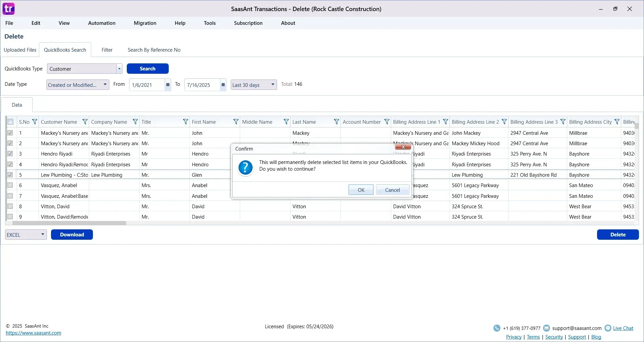
Task: Open filter icon on First Name column
Action: click(x=236, y=122)
